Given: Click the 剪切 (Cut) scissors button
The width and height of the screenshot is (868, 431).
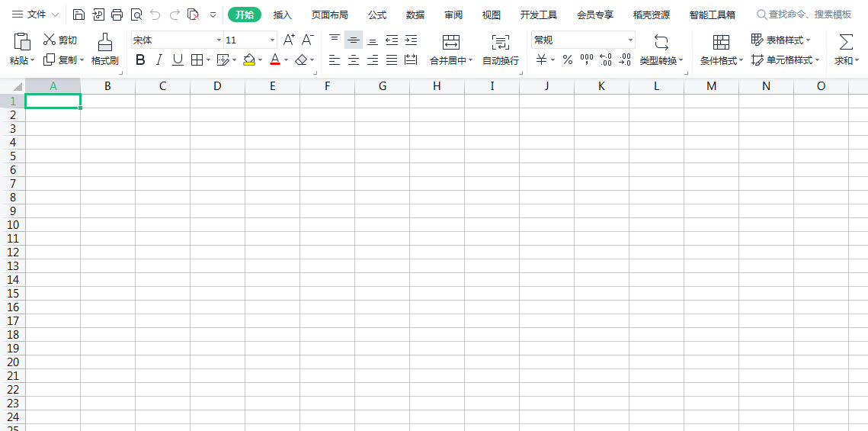Looking at the screenshot, I should (59, 40).
